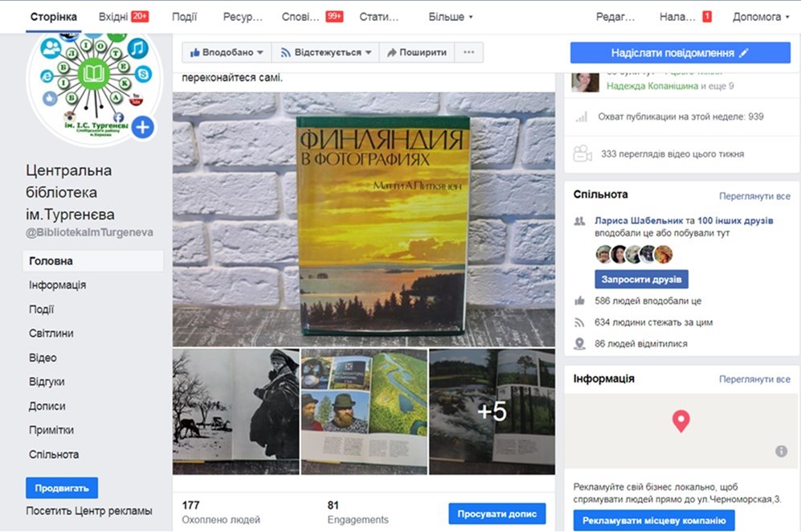The width and height of the screenshot is (801, 532).
Task: Open the Нала… settings tab
Action: coord(677,17)
